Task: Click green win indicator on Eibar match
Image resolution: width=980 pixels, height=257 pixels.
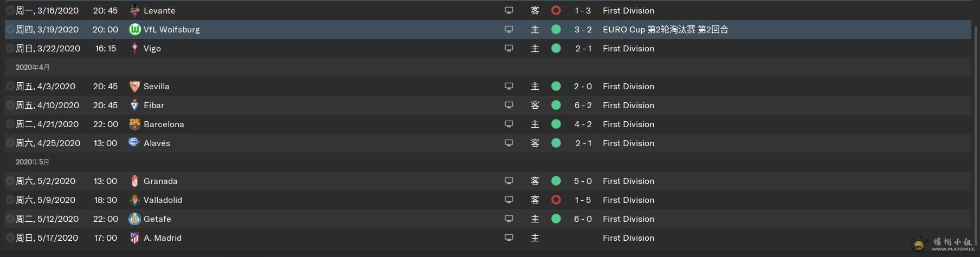Action: click(556, 105)
